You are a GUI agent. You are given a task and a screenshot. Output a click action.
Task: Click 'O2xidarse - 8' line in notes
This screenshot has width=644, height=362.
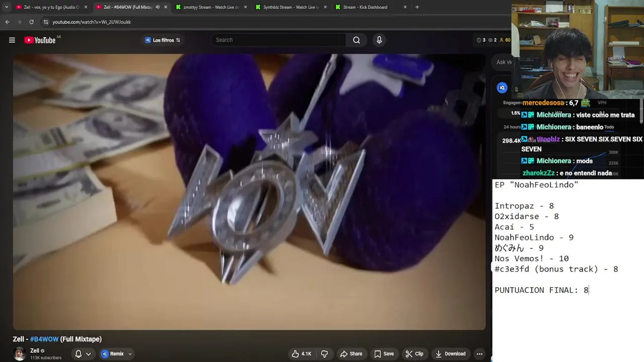point(527,216)
